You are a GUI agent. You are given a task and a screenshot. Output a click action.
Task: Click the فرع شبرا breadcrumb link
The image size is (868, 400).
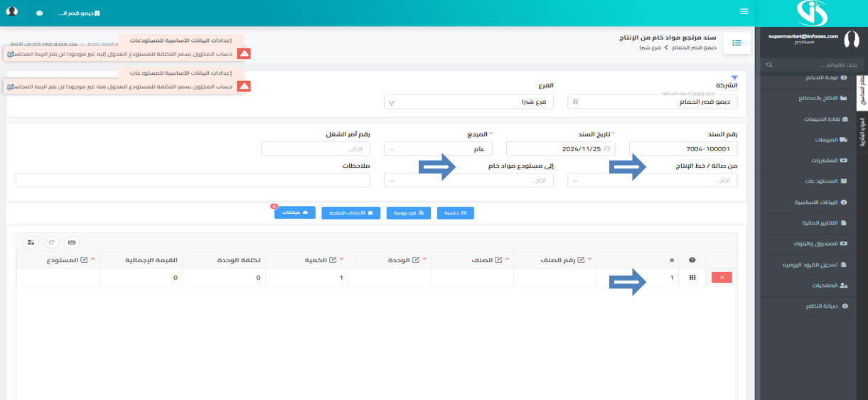point(650,47)
